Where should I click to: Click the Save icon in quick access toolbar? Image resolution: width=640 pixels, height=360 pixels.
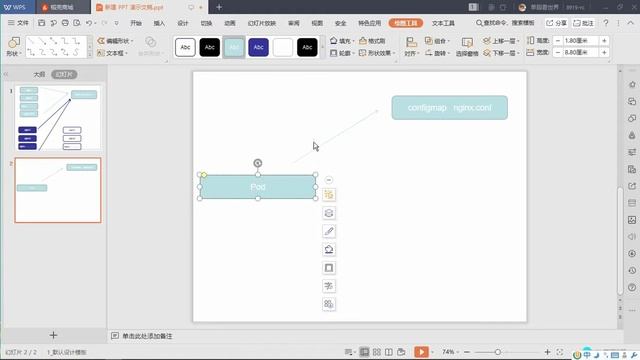(41, 23)
